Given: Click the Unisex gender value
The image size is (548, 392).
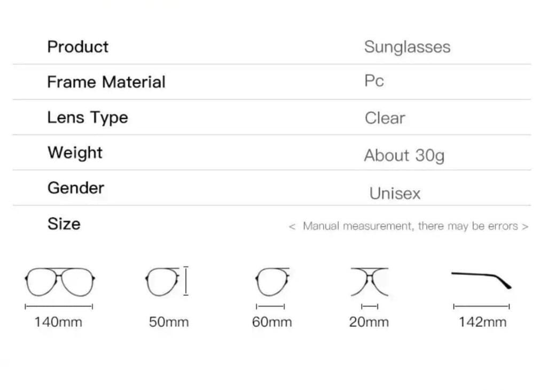Looking at the screenshot, I should [395, 193].
